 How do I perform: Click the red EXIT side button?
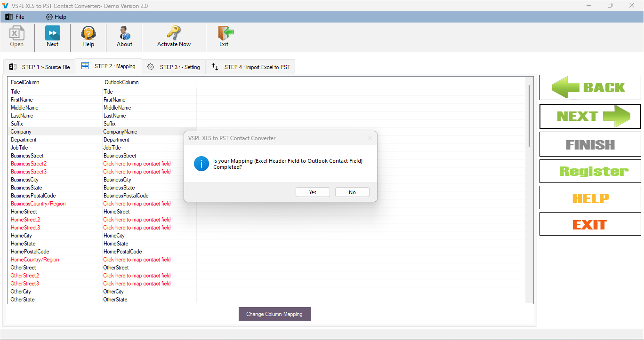(x=590, y=224)
